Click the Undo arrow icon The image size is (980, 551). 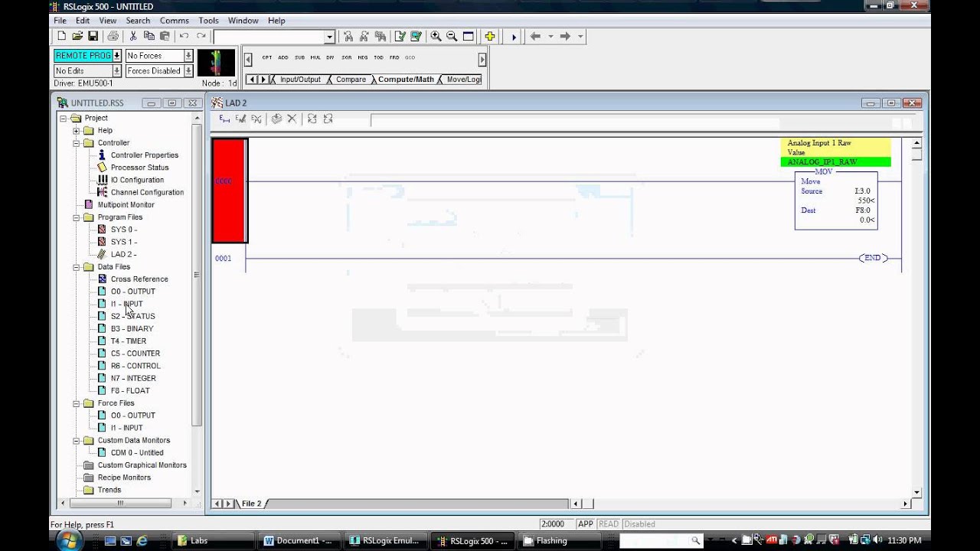[x=184, y=36]
